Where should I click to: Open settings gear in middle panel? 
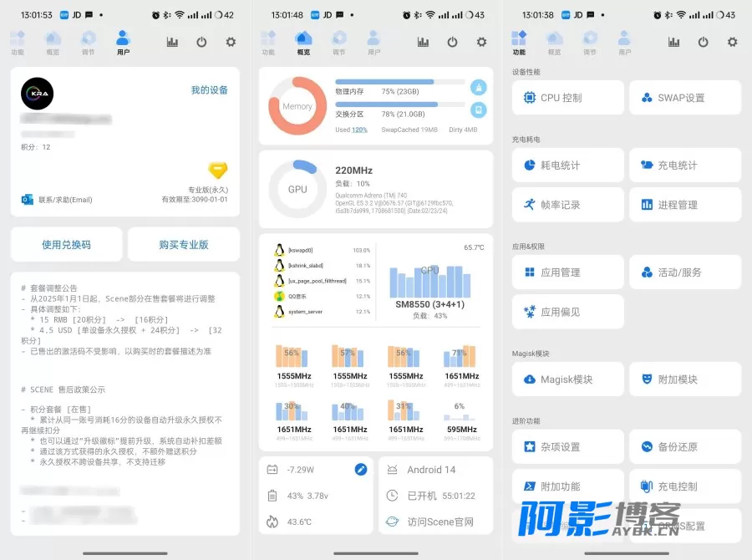coord(481,42)
